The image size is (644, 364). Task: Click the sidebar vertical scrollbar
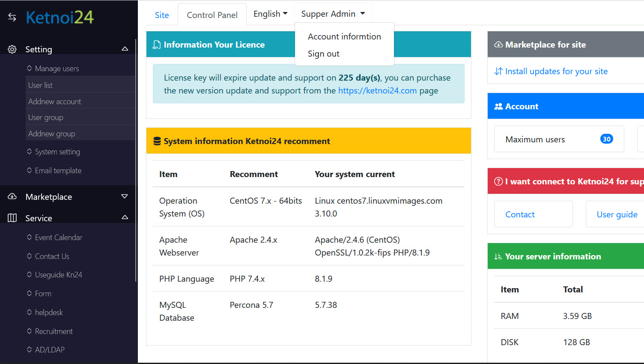(136, 160)
